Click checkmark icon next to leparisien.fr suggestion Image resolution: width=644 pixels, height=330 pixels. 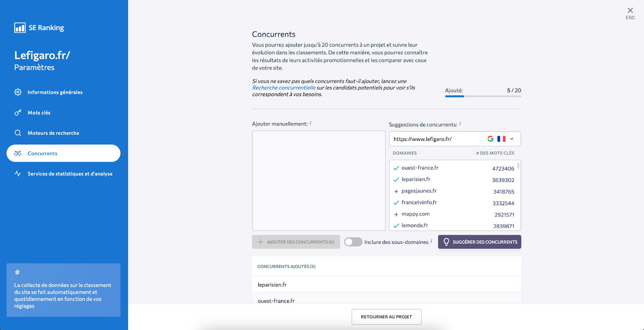(x=396, y=179)
